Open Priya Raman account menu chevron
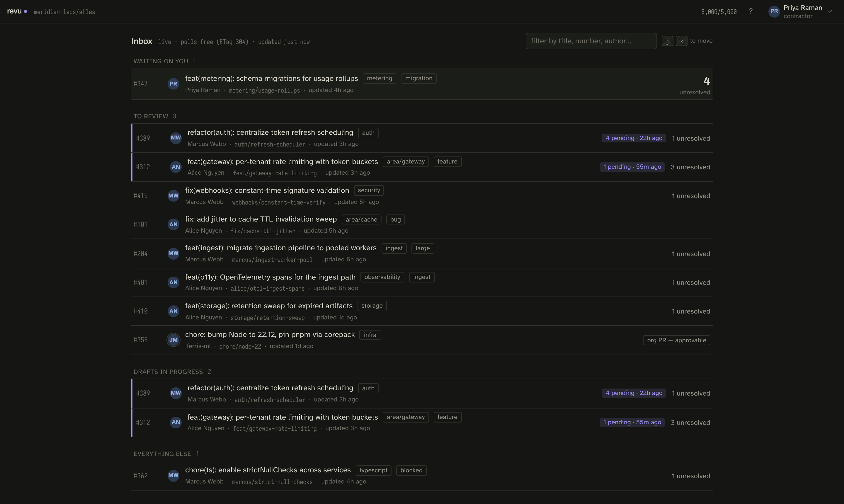844x504 pixels. [x=829, y=11]
